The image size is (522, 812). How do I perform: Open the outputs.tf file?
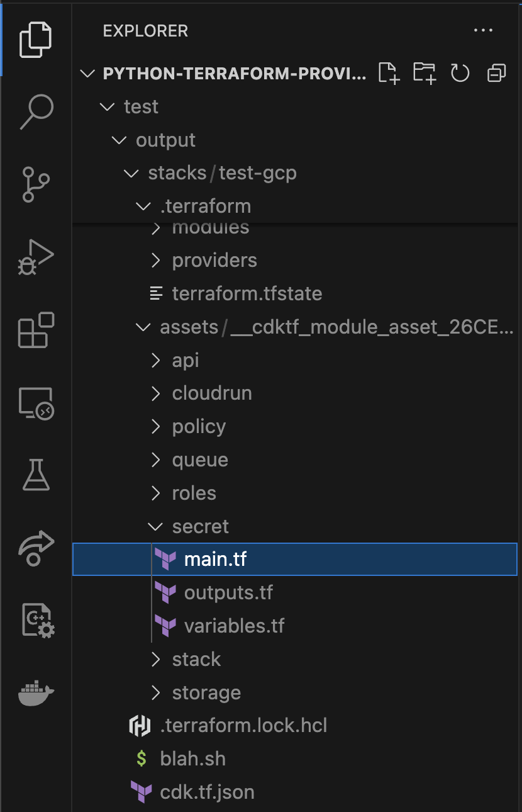[228, 593]
